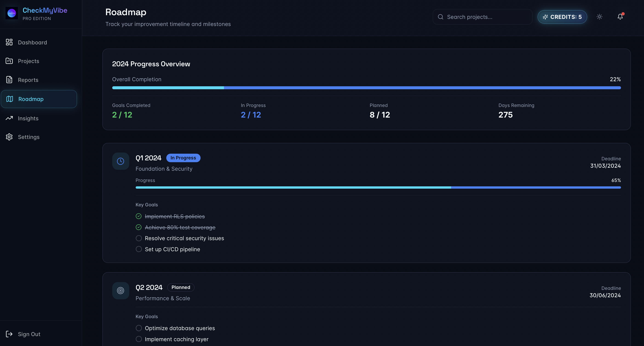Click the Roadmap map icon
644x346 pixels.
10,99
